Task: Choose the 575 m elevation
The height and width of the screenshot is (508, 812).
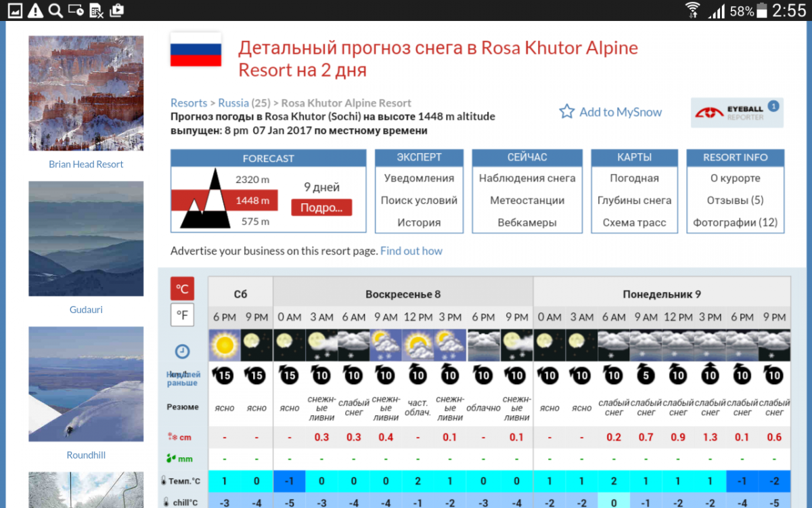Action: pyautogui.click(x=255, y=221)
